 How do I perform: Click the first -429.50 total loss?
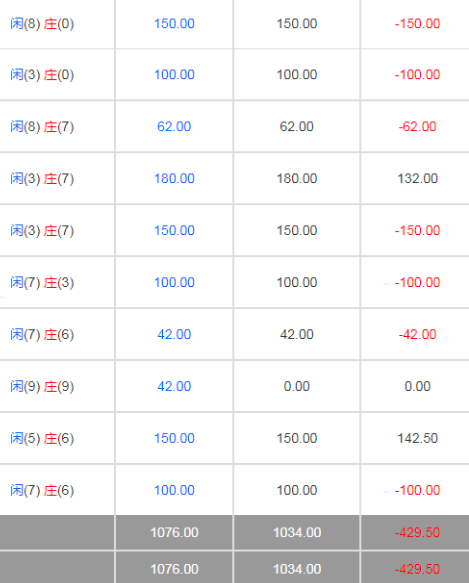pos(417,532)
